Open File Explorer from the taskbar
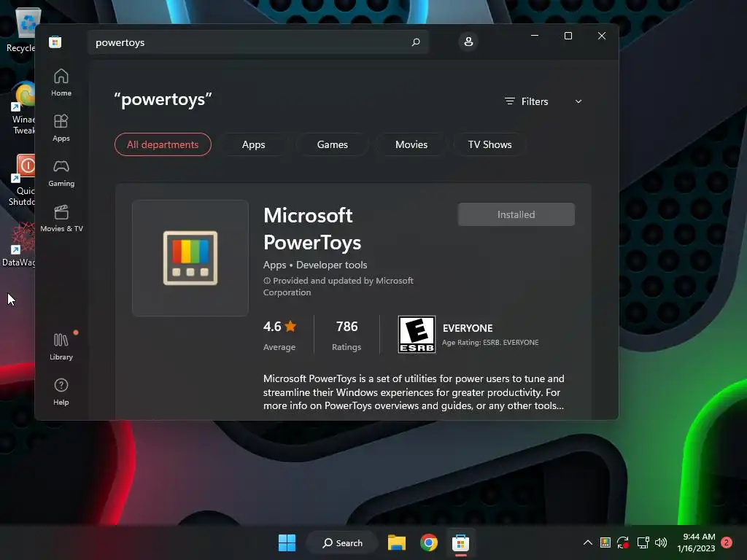Image resolution: width=747 pixels, height=560 pixels. click(x=396, y=542)
